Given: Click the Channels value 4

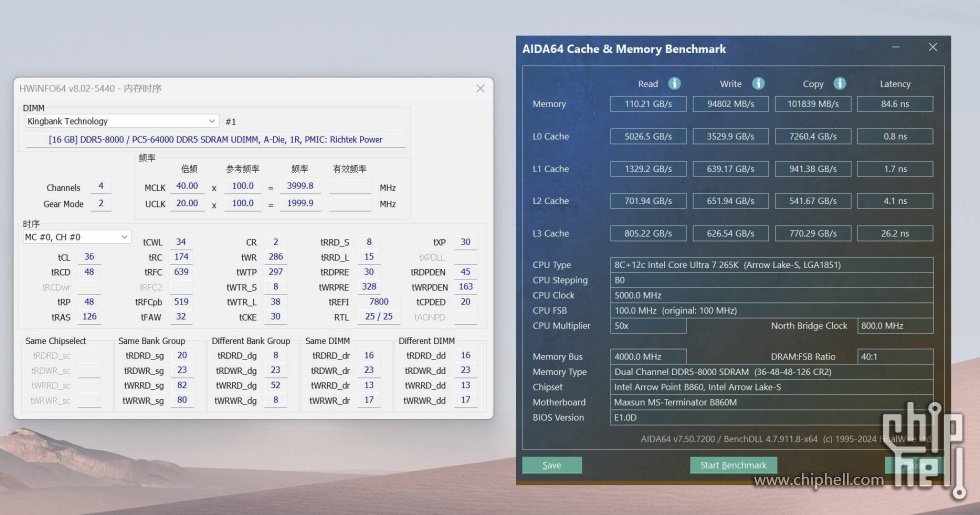Looking at the screenshot, I should tap(101, 186).
